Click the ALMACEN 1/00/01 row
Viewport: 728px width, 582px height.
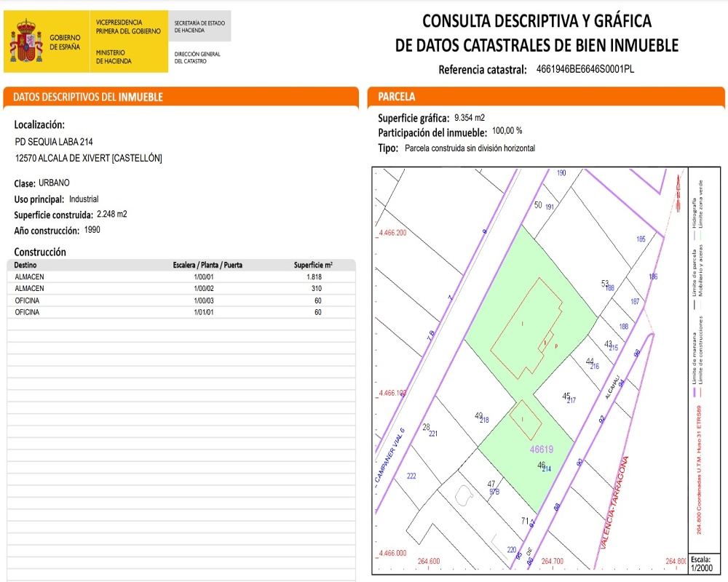point(181,276)
